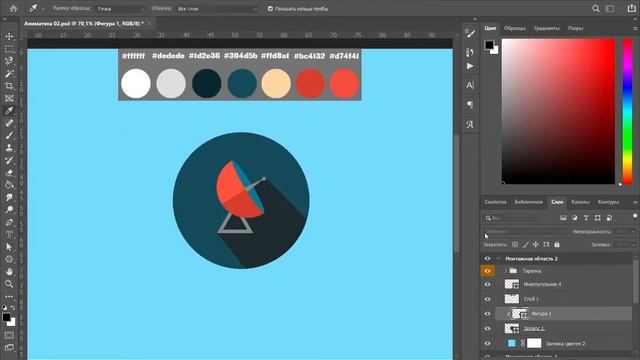Hide the 'Монтажная область 2' artboard

(x=487, y=258)
